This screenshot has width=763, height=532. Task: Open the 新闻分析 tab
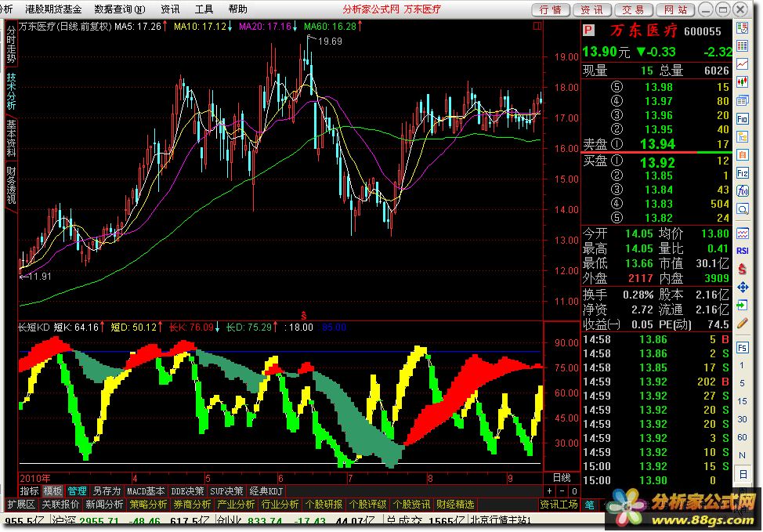(104, 505)
